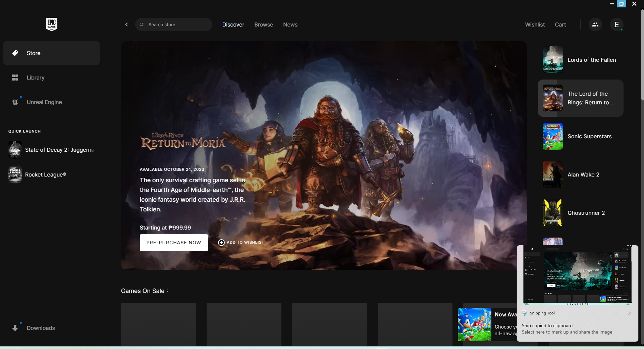Image resolution: width=644 pixels, height=349 pixels.
Task: Expand Games On Sale chevron arrow
Action: [168, 291]
